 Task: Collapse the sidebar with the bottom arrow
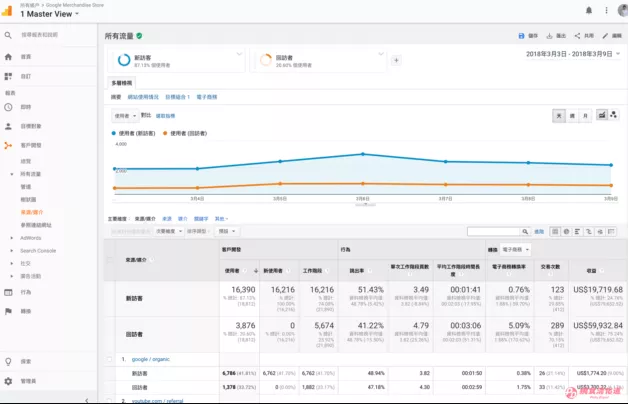(87, 400)
